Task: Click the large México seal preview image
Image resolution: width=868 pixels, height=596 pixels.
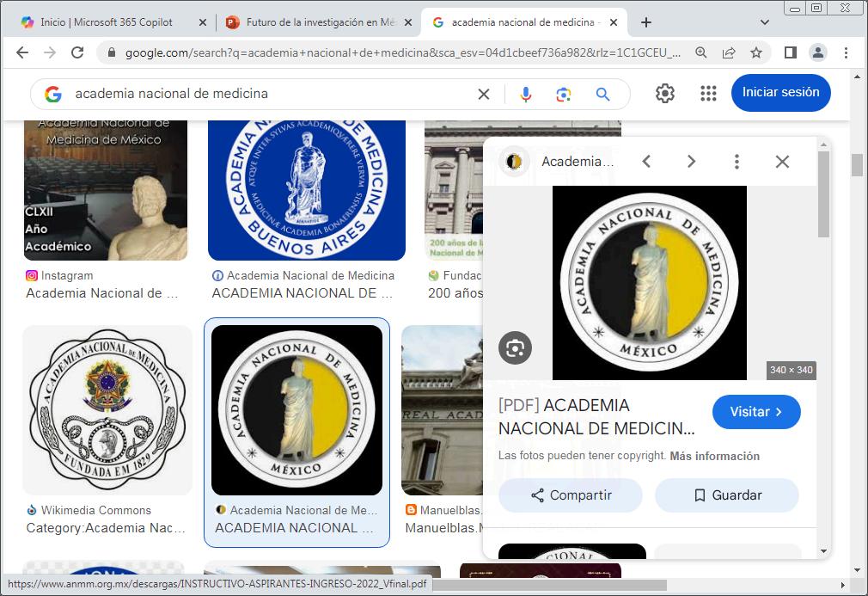Action: [650, 282]
